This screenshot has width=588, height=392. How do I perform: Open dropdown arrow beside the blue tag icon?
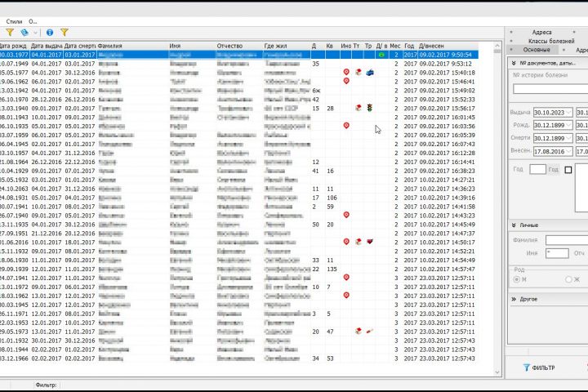coord(35,33)
